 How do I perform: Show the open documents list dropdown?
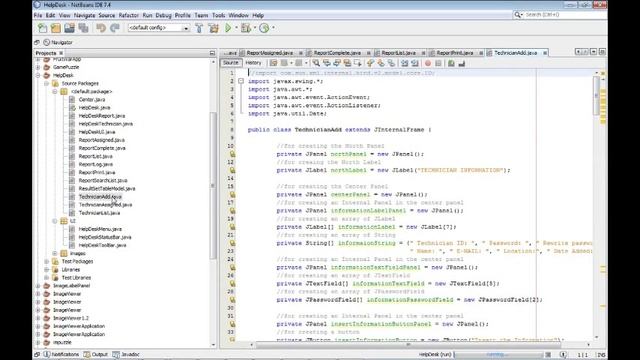[593, 52]
